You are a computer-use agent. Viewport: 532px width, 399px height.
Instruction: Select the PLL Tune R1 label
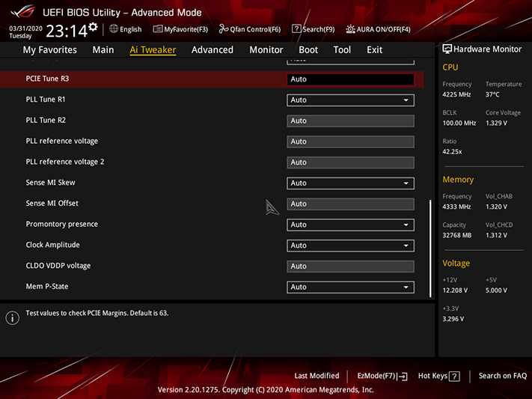[46, 100]
